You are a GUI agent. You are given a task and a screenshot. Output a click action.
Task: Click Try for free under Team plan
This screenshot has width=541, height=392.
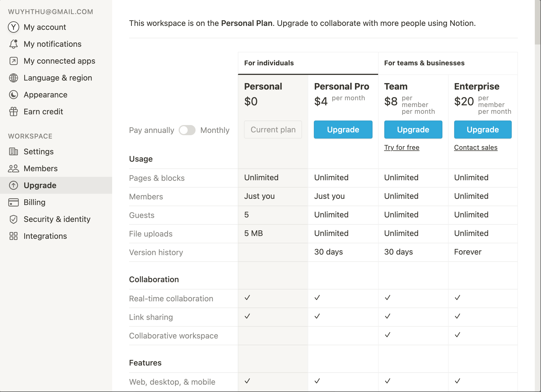[x=402, y=147]
